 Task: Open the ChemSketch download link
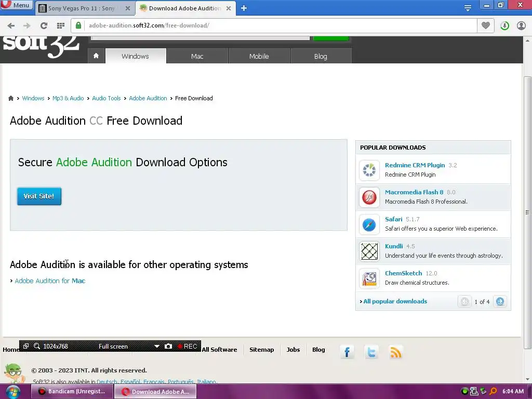pos(403,273)
